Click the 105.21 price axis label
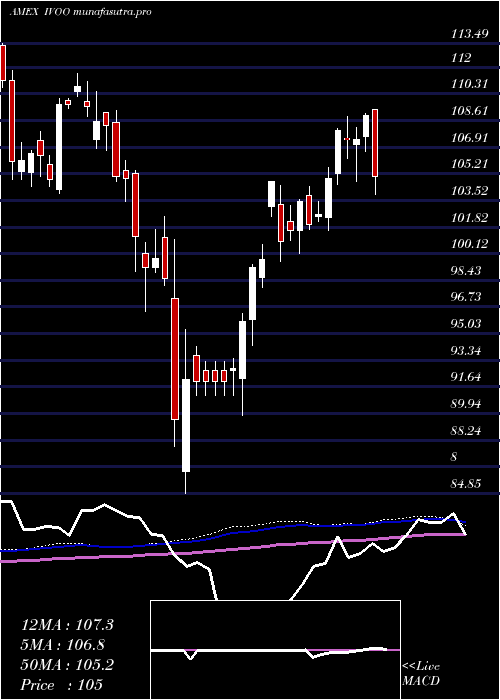The height and width of the screenshot is (700, 500). [468, 164]
